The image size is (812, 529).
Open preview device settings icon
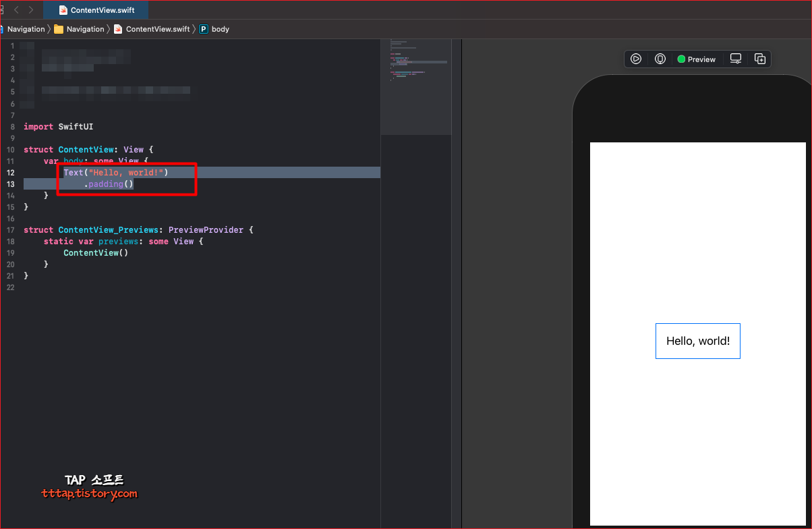coord(736,59)
